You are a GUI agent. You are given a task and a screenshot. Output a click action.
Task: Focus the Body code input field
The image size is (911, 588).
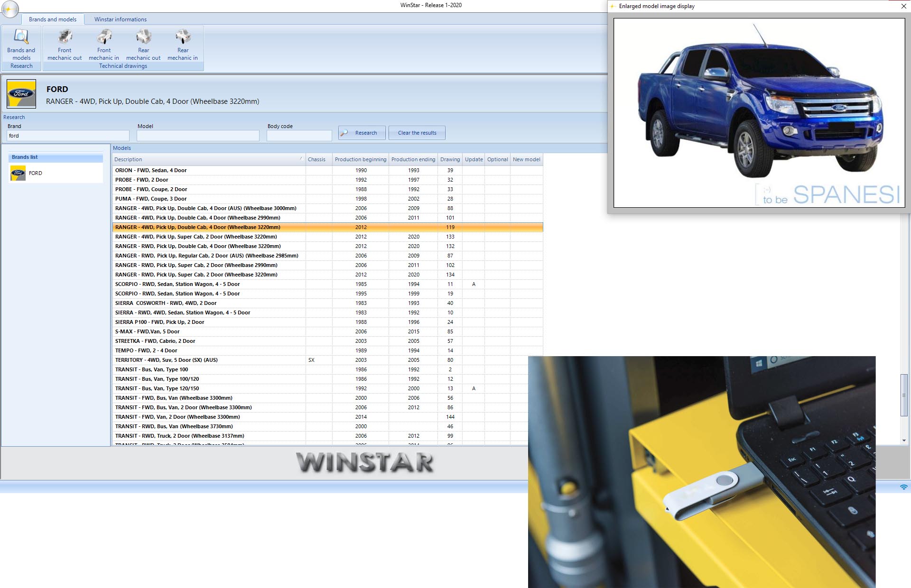click(299, 136)
